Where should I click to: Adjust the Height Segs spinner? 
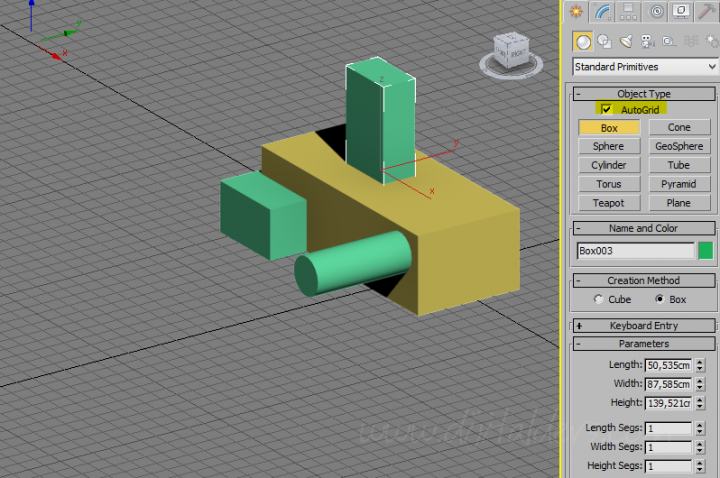pyautogui.click(x=700, y=466)
